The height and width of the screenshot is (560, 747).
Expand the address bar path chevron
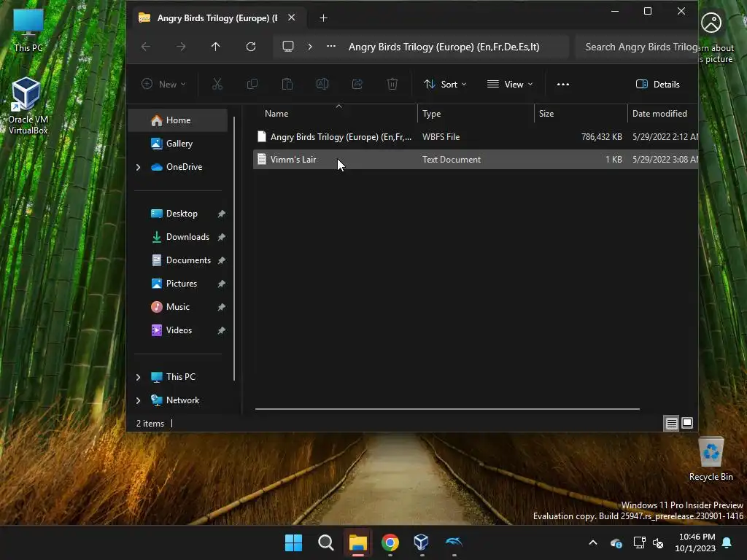coord(310,47)
